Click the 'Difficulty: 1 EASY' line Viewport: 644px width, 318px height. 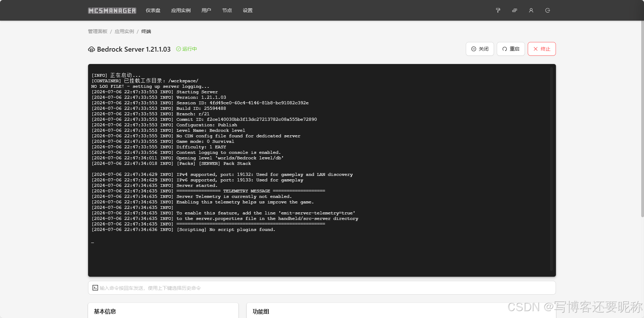point(159,147)
